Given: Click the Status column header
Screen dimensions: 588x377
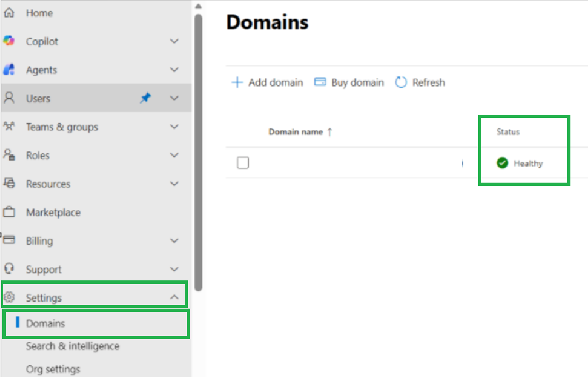Looking at the screenshot, I should [508, 132].
